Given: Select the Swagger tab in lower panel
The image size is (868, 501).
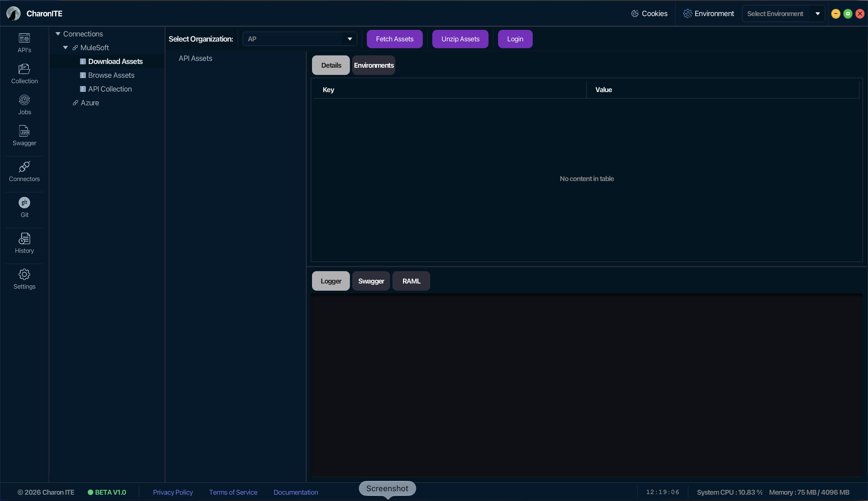Looking at the screenshot, I should pos(371,281).
